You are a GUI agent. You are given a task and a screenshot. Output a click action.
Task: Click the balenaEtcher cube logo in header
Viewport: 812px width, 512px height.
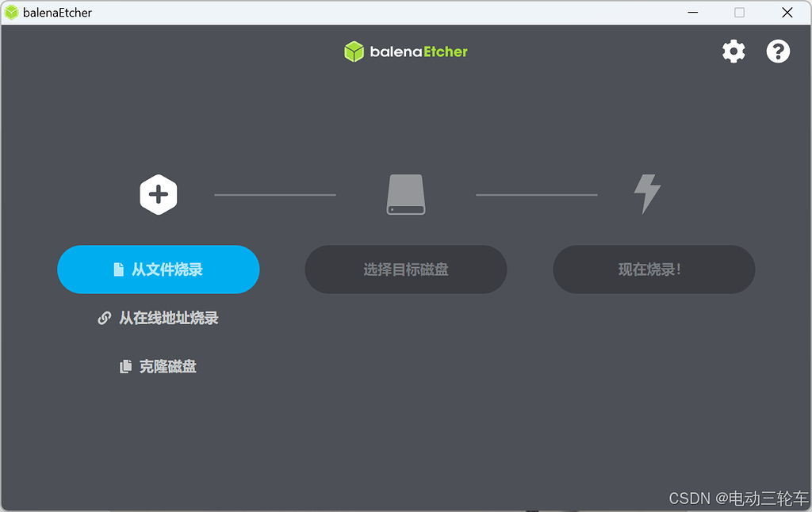(352, 51)
